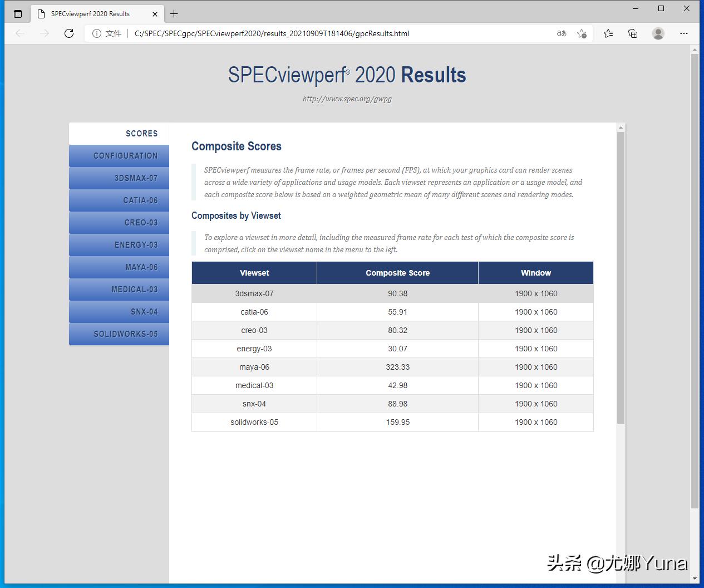Click the catia-06 table cell

[x=254, y=312]
